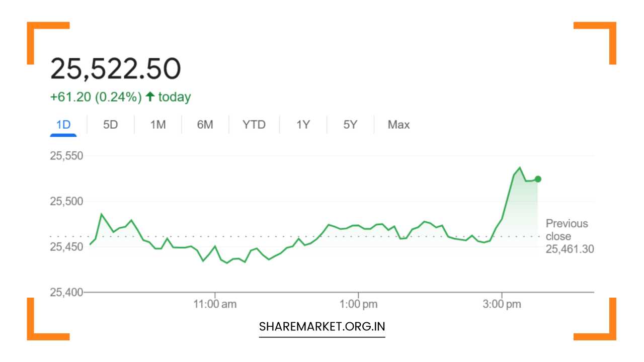Viewport: 644px width, 362px height.
Task: Click the 3:00 pm time label
Action: (x=503, y=304)
